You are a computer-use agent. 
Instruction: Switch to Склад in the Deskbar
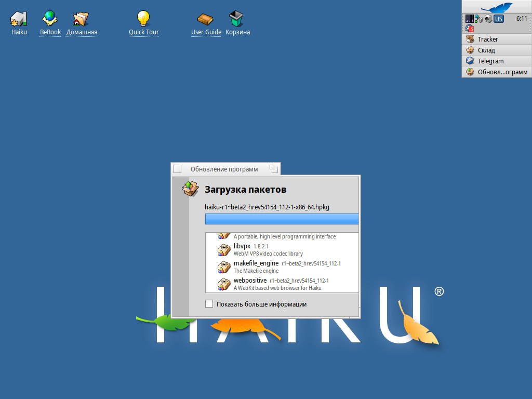(497, 50)
